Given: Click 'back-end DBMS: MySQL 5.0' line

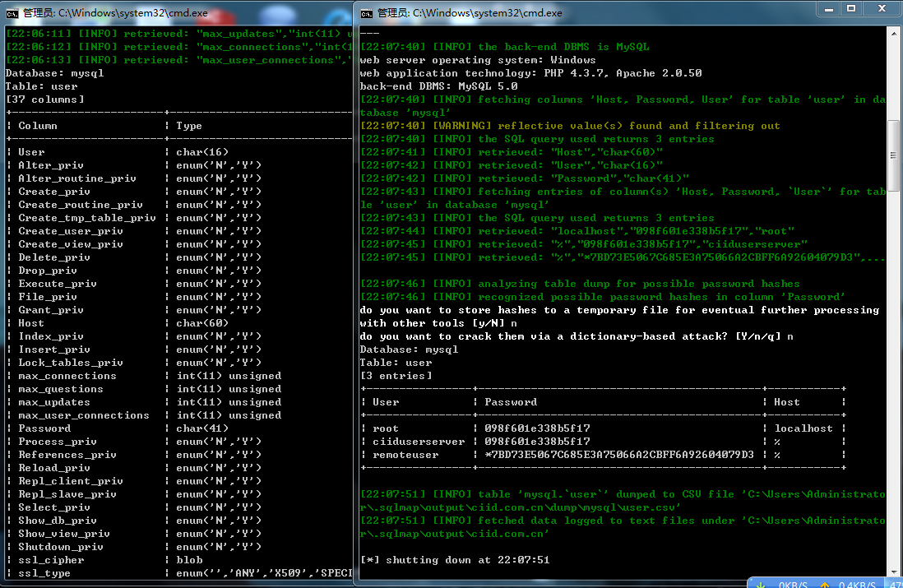Looking at the screenshot, I should (x=439, y=86).
